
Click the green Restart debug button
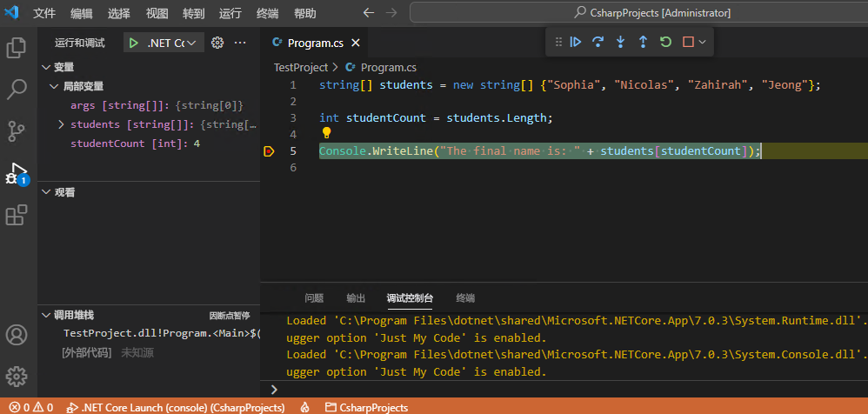[666, 42]
